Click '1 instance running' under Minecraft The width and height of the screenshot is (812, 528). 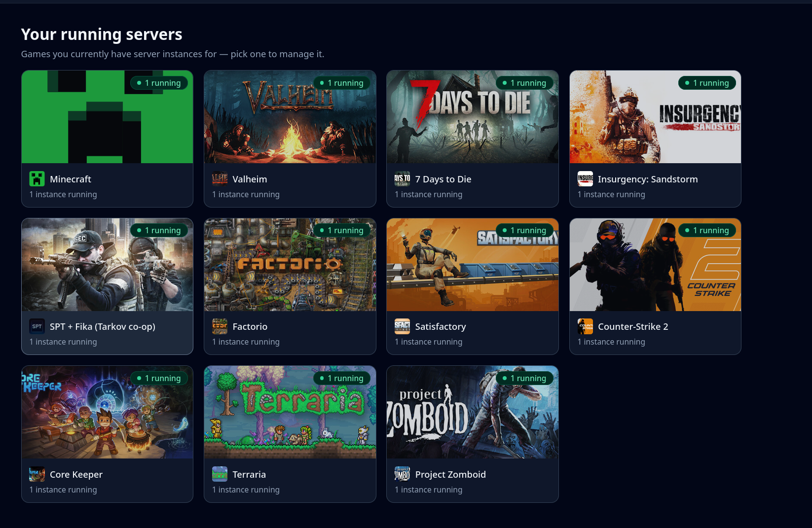63,194
